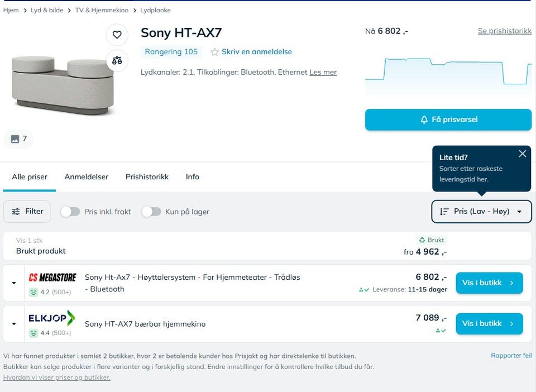Expand the Elkjøp offer row
The height and width of the screenshot is (392, 536).
[x=14, y=324]
